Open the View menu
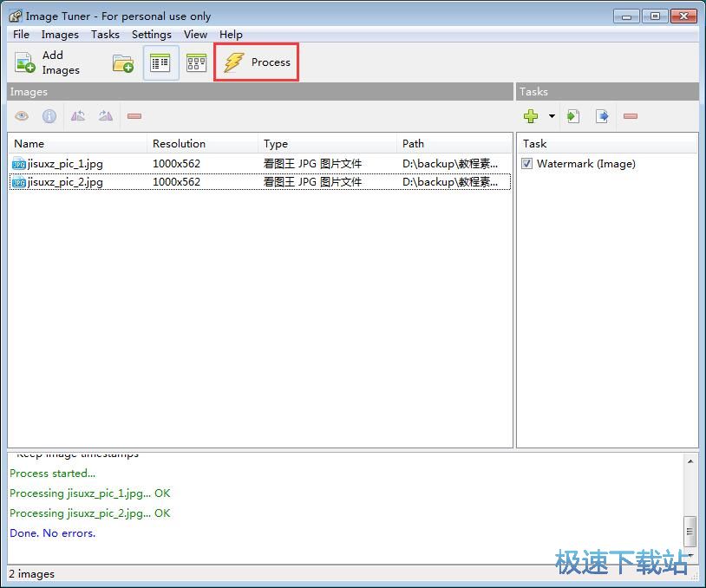 coord(195,34)
